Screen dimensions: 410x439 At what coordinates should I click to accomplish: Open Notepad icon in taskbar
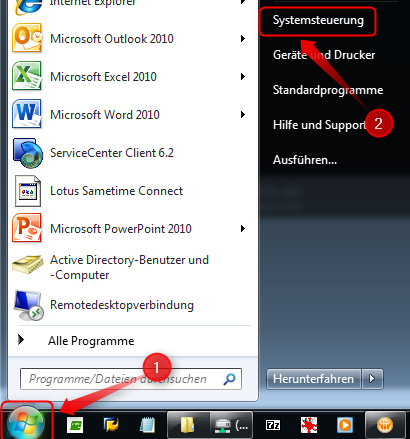coord(147,425)
